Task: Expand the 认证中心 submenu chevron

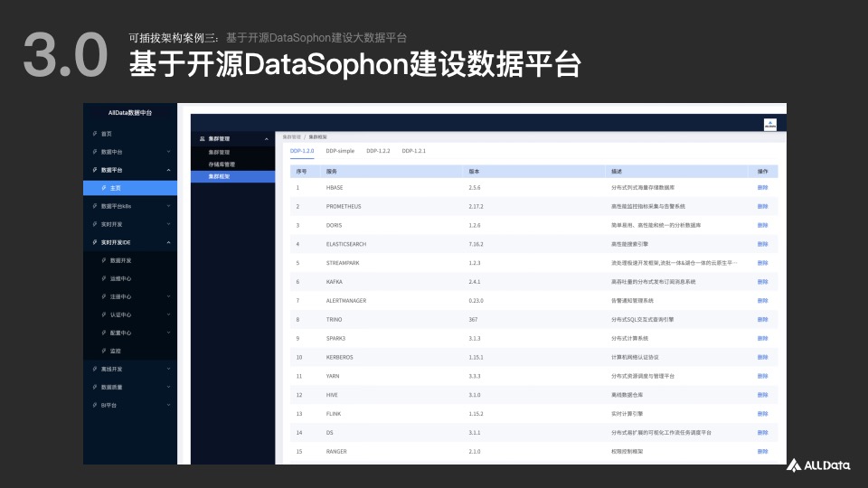Action: (x=168, y=314)
